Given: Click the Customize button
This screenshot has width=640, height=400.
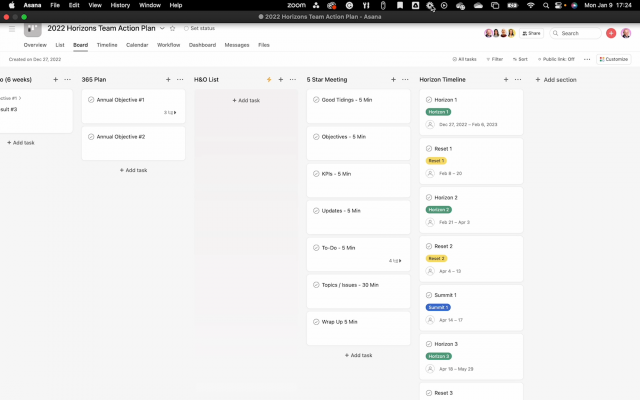Looking at the screenshot, I should [614, 59].
